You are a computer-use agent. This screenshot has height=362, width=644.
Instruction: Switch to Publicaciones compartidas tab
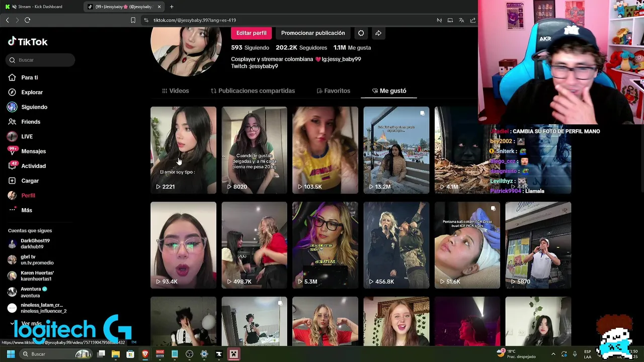[x=253, y=90]
